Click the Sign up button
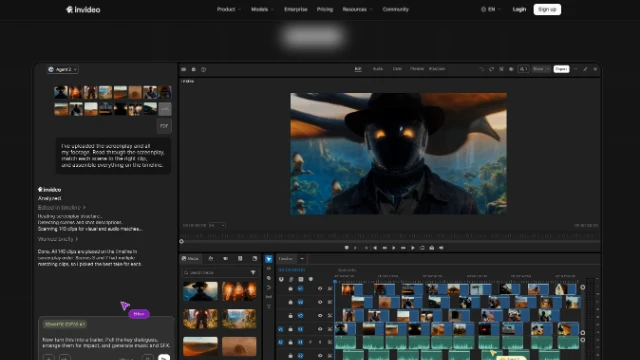The height and width of the screenshot is (360, 640). [x=547, y=9]
